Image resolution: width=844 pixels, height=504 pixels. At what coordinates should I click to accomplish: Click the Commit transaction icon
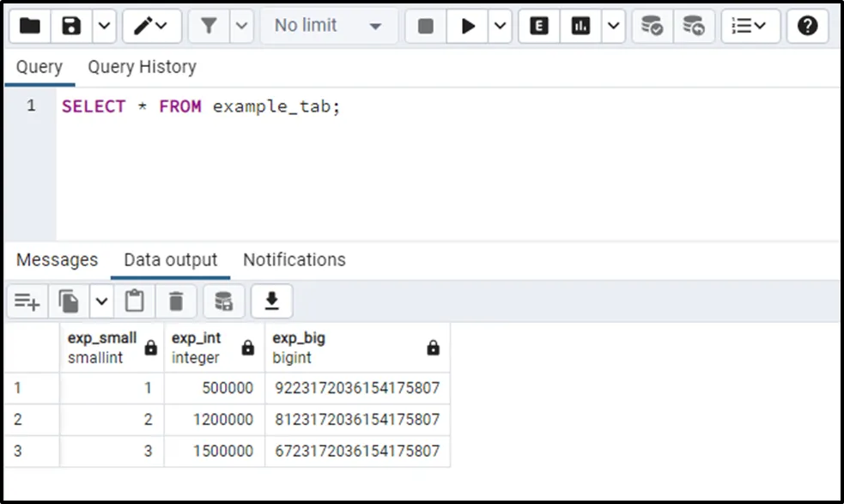[653, 26]
